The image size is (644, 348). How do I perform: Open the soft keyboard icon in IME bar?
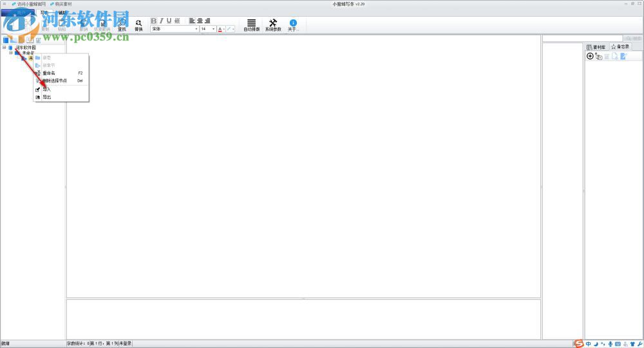(x=618, y=344)
